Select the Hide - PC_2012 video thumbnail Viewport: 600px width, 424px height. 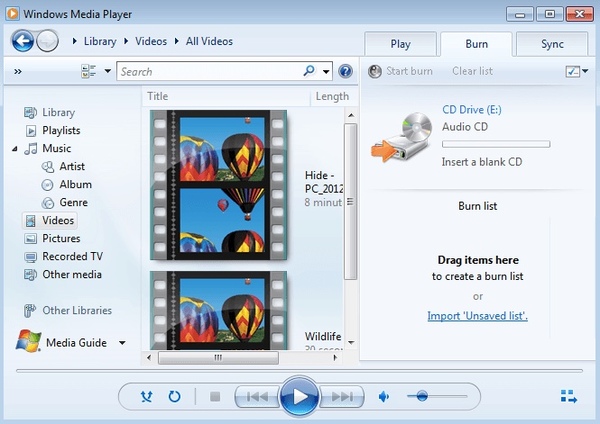click(218, 185)
